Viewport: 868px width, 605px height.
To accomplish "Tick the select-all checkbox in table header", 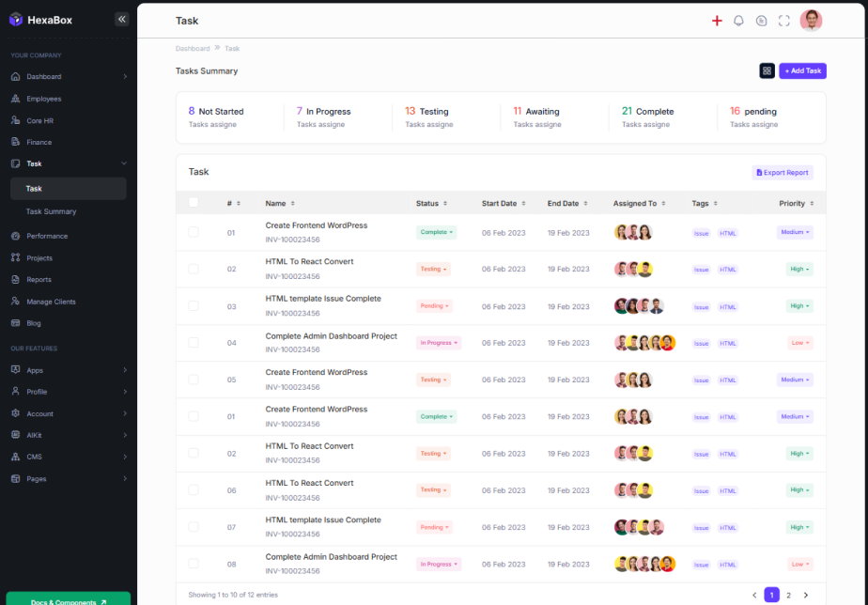I will point(194,203).
